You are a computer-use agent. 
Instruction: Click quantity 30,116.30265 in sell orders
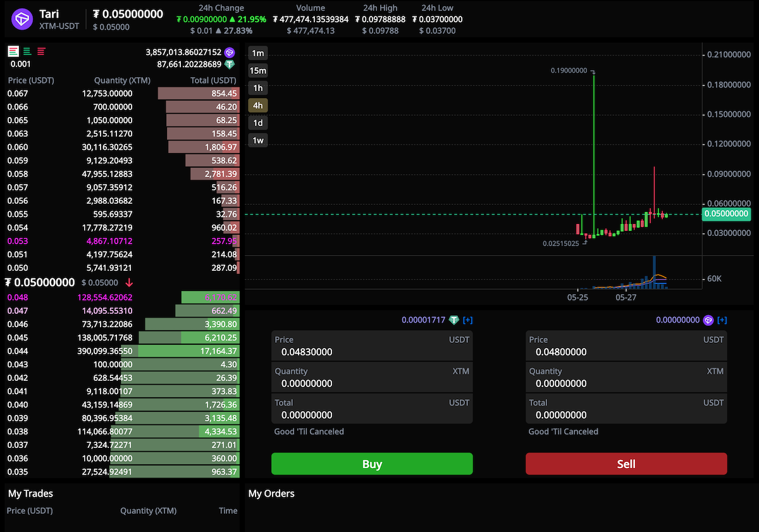(x=107, y=147)
